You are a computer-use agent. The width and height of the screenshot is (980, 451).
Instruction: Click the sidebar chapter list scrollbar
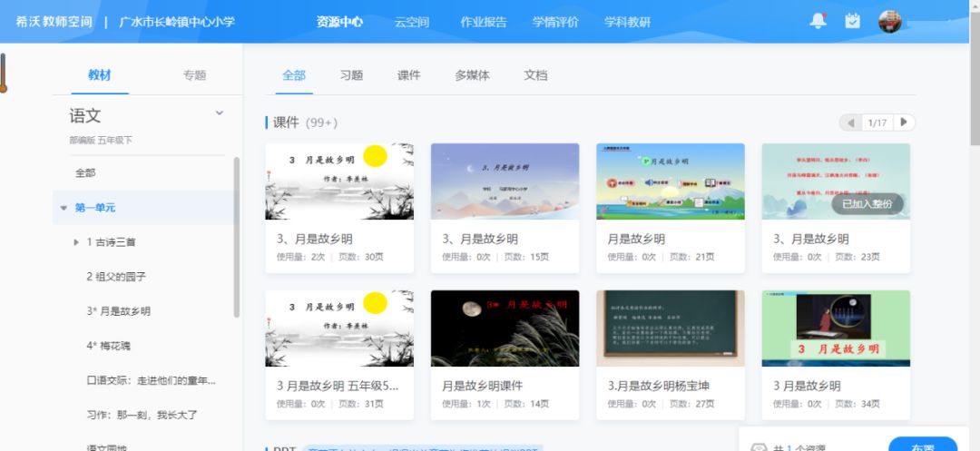click(237, 236)
